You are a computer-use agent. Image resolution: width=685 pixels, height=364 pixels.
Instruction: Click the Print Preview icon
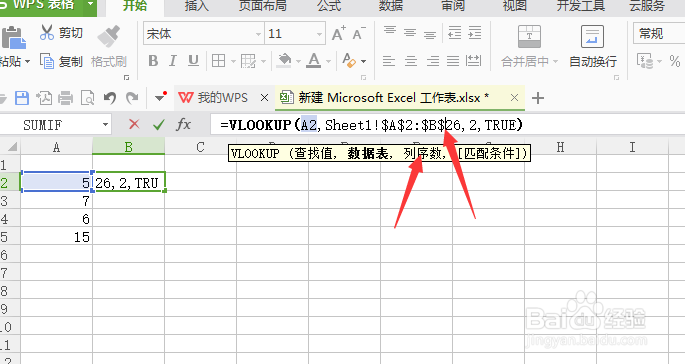(87, 97)
